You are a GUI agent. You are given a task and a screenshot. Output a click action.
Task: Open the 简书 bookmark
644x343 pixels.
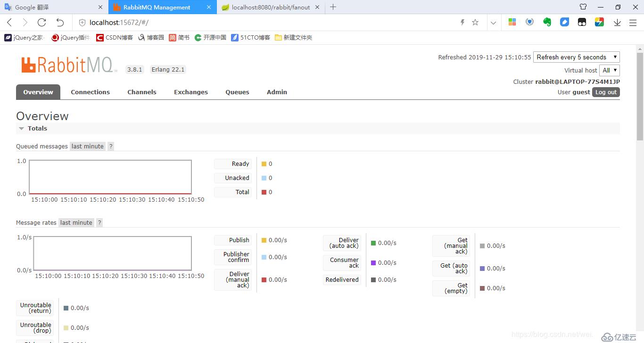coord(179,38)
